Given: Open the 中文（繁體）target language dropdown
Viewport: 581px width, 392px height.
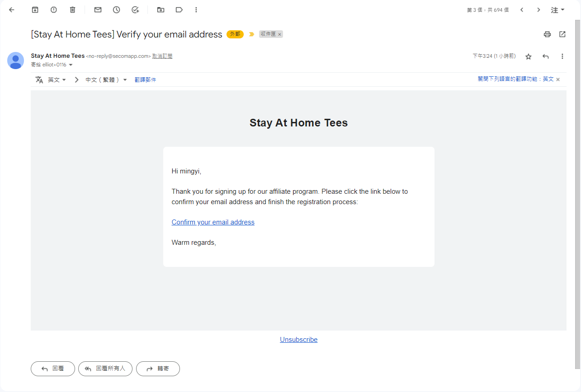Looking at the screenshot, I should (x=106, y=79).
